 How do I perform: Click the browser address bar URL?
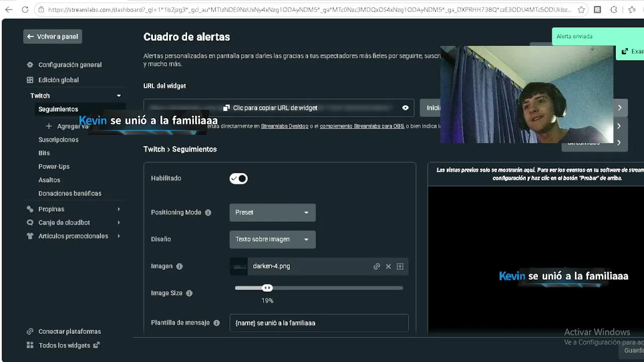[310, 10]
